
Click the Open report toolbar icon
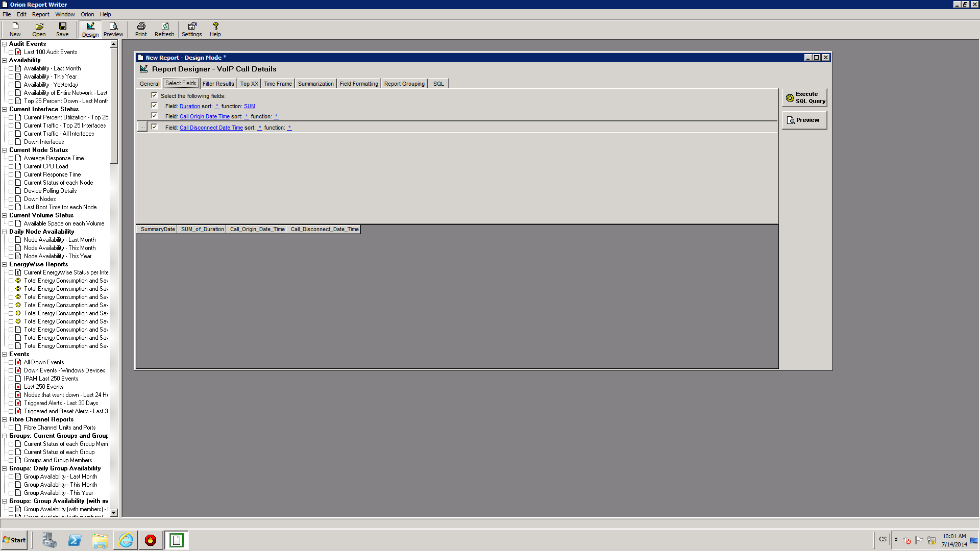(39, 29)
